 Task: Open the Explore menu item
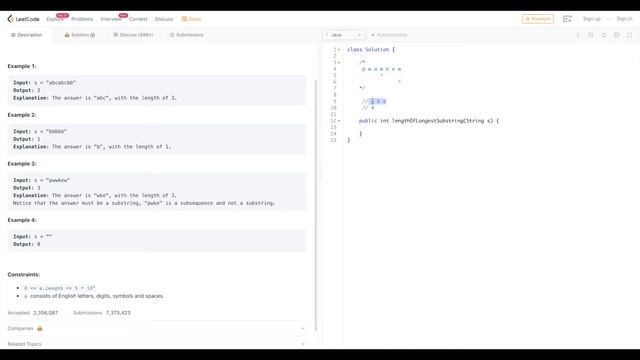(x=55, y=19)
